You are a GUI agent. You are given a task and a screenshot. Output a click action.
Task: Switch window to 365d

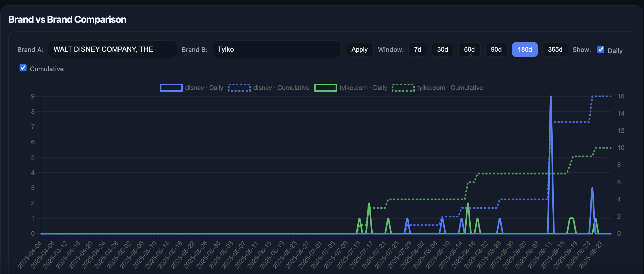[555, 50]
